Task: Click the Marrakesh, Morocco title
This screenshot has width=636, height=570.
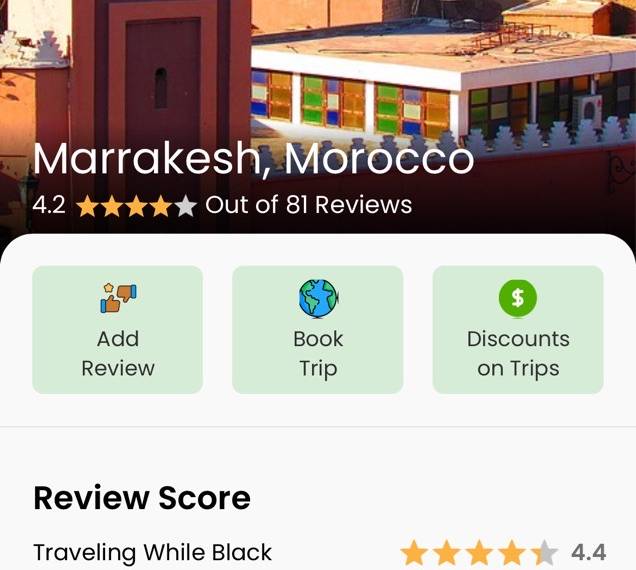Action: [x=254, y=159]
